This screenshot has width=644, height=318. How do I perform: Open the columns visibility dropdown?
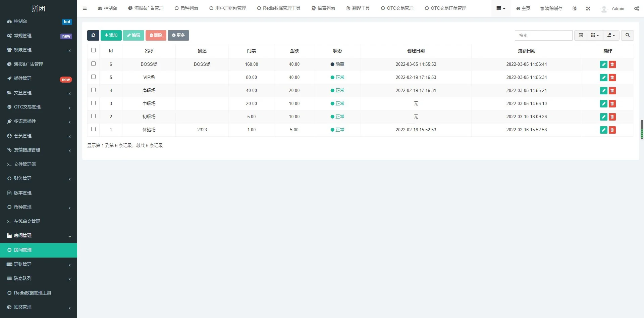(x=595, y=35)
